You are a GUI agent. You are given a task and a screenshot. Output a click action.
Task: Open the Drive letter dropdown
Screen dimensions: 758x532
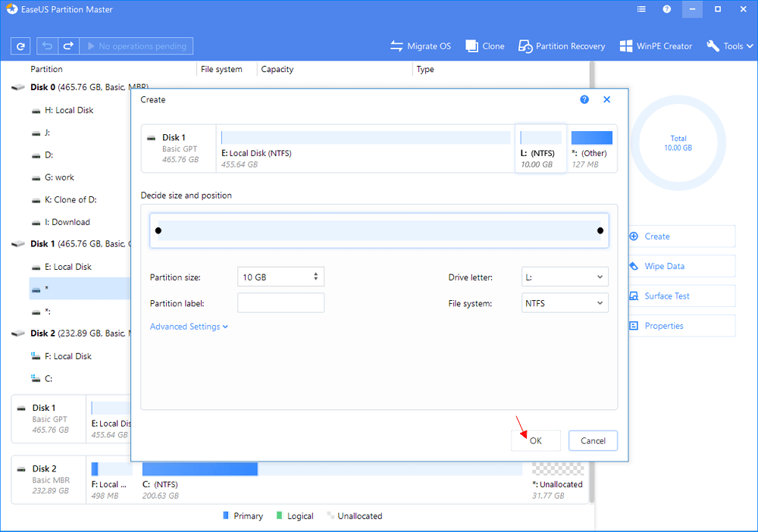(565, 277)
